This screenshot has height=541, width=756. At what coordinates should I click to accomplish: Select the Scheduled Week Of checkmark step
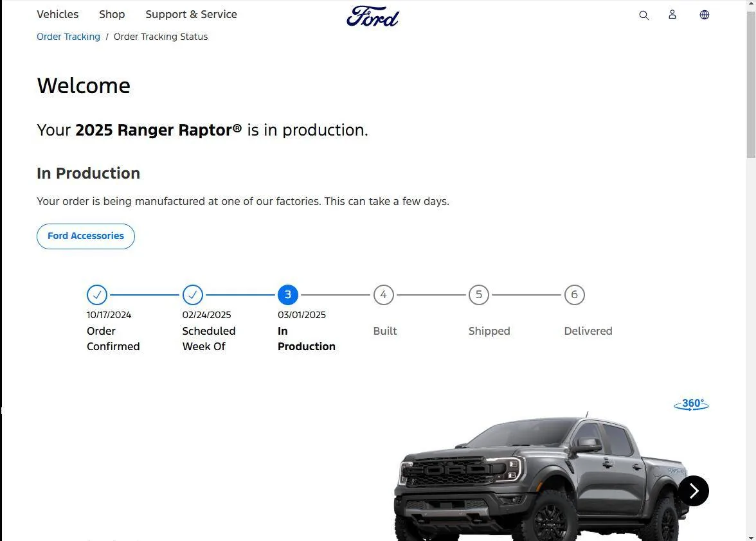coord(192,295)
